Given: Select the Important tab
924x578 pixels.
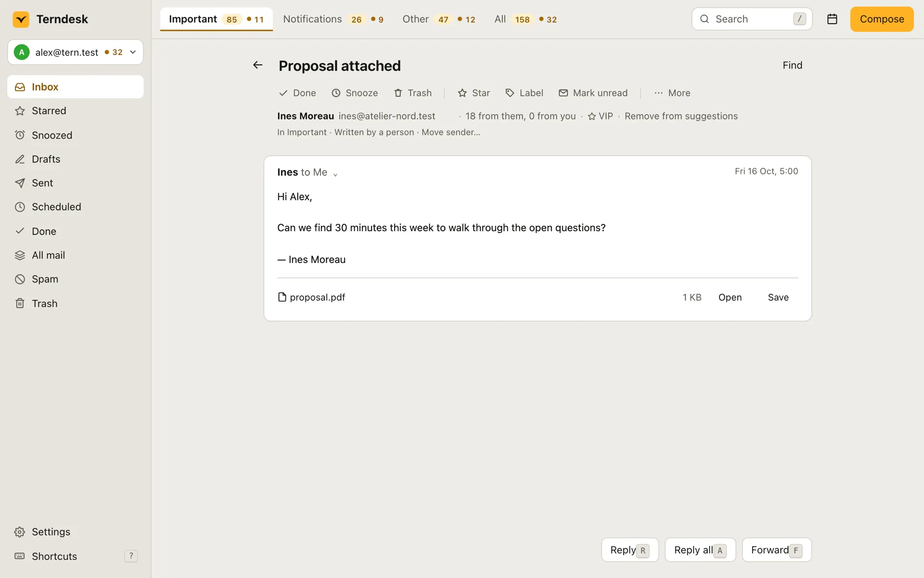Looking at the screenshot, I should [x=217, y=19].
